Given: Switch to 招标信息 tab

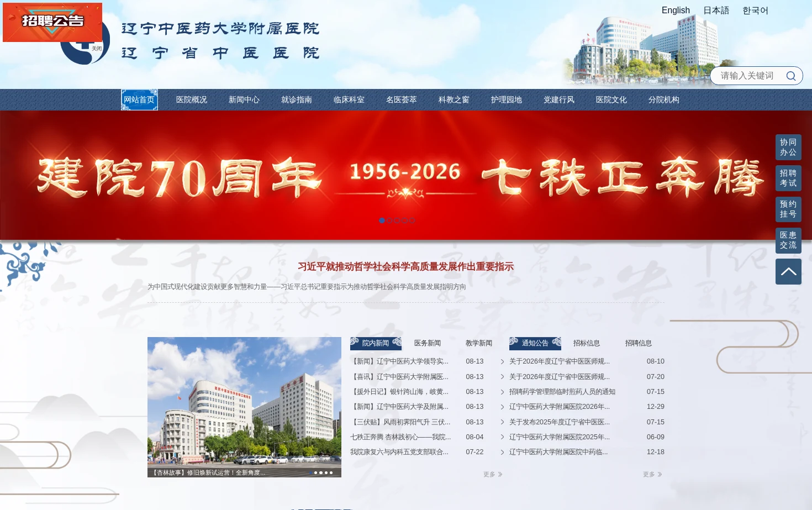Looking at the screenshot, I should [x=587, y=343].
